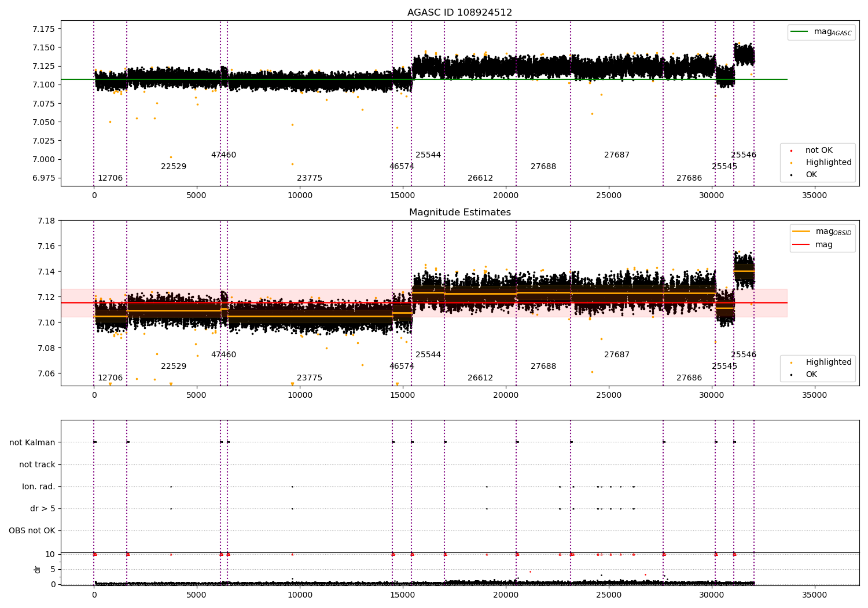Screen dimensions: 868x608
Task: Click obsid 27686 in the Magnitude Estimates plot
Action: 689,378
